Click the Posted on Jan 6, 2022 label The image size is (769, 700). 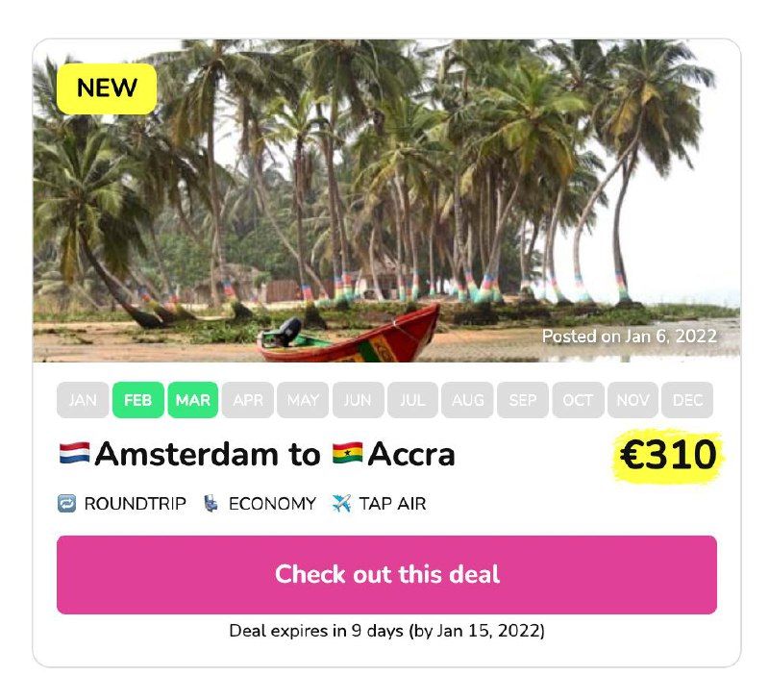(x=629, y=336)
